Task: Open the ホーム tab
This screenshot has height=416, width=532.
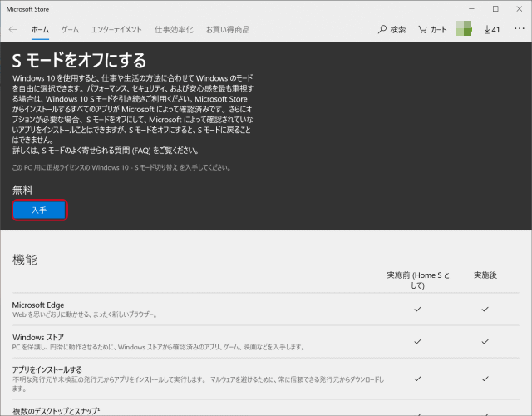Action: [40, 30]
